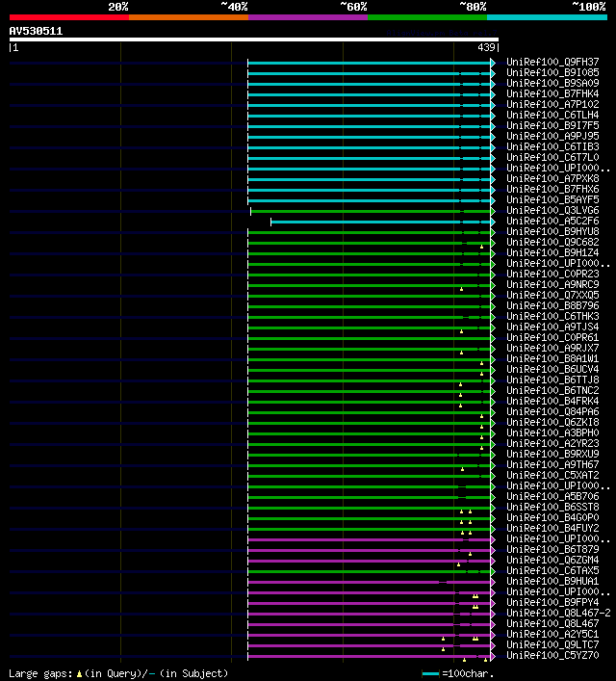Click the query end position 439
Viewport: 616px width, 681px height.
(x=486, y=47)
